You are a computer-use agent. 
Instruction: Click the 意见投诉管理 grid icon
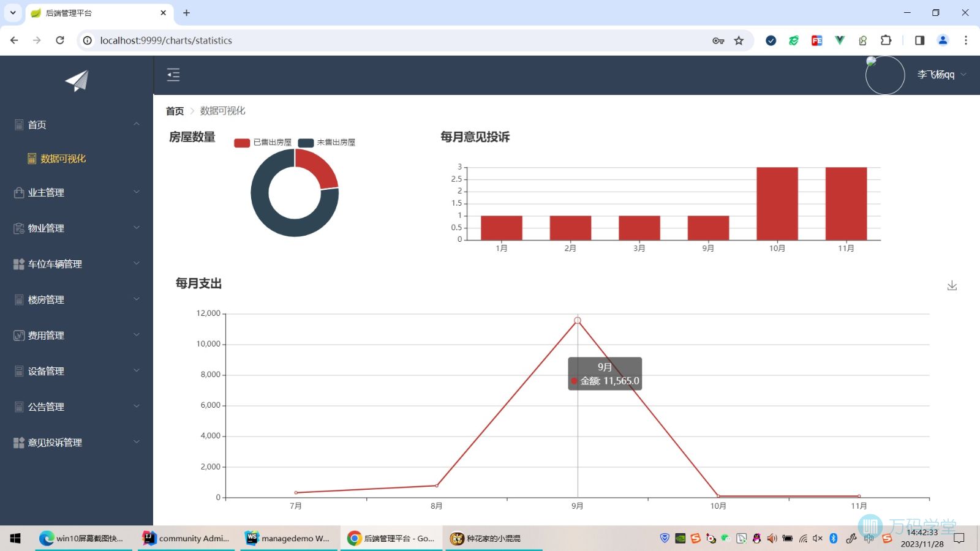pyautogui.click(x=19, y=443)
